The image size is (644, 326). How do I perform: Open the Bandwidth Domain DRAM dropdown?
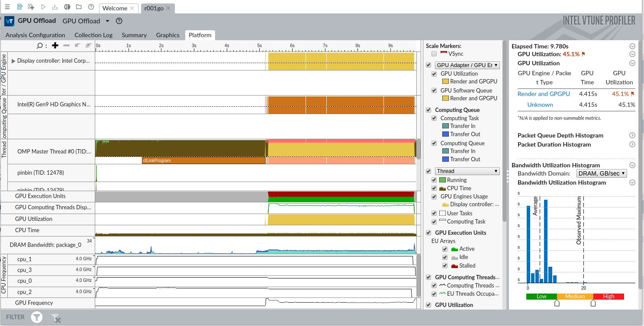click(602, 173)
